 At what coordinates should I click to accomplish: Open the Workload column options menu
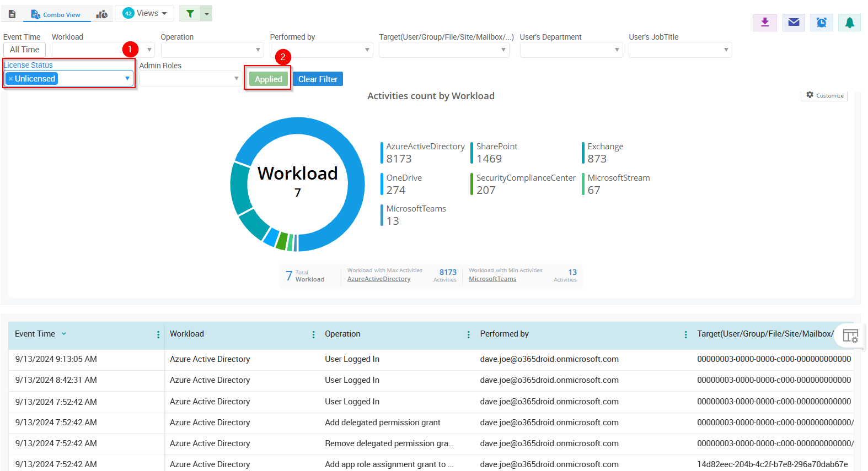point(313,334)
